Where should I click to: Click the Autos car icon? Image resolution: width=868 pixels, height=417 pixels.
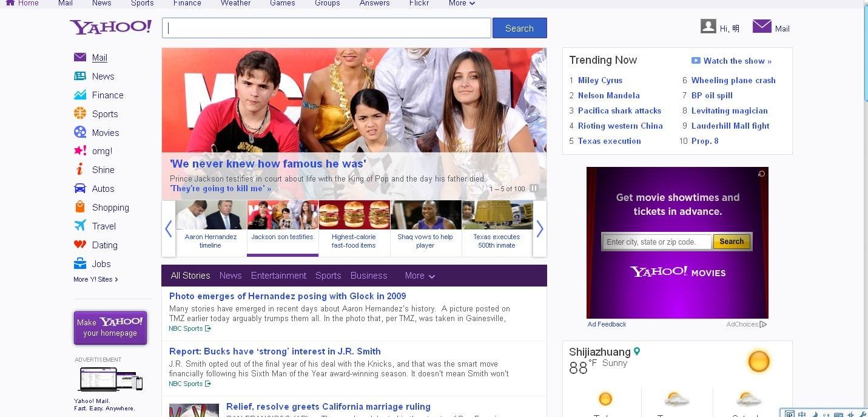(x=80, y=188)
